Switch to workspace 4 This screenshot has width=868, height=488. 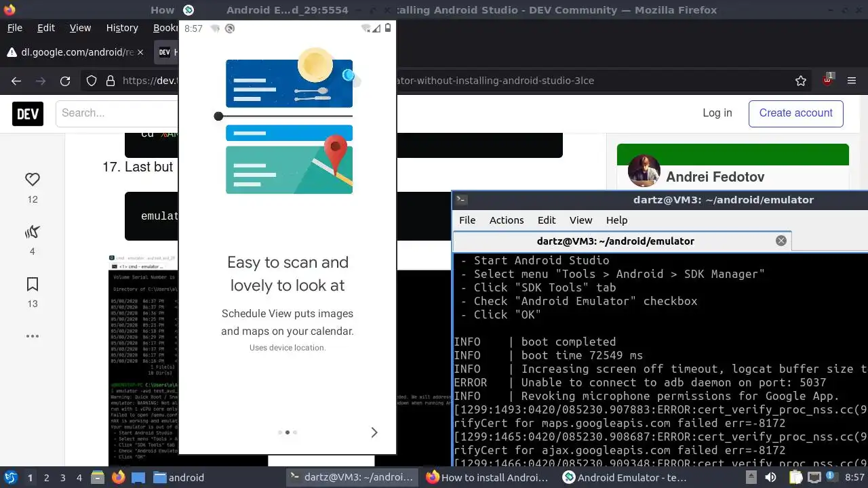(x=79, y=477)
